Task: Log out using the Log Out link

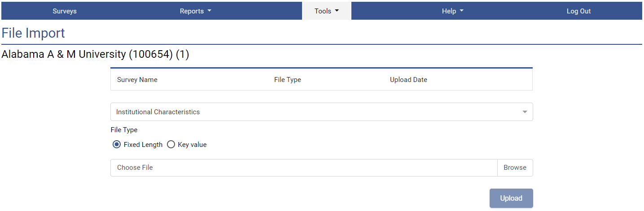Action: [578, 11]
